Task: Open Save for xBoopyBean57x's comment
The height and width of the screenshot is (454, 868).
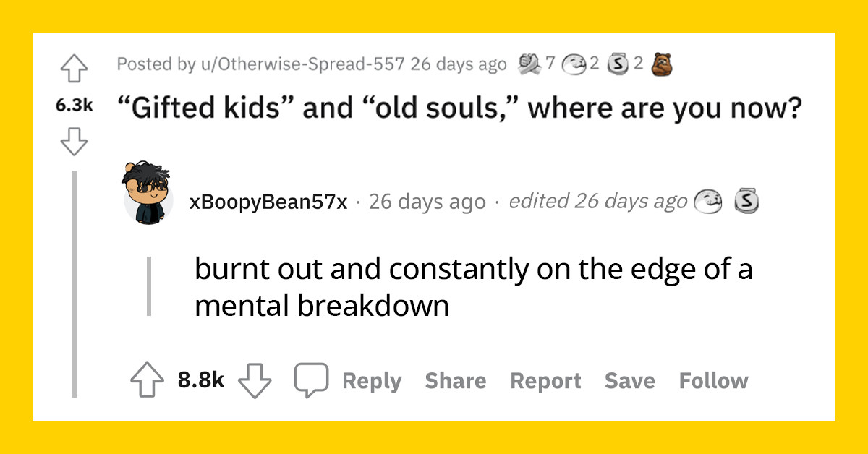Action: coord(629,380)
